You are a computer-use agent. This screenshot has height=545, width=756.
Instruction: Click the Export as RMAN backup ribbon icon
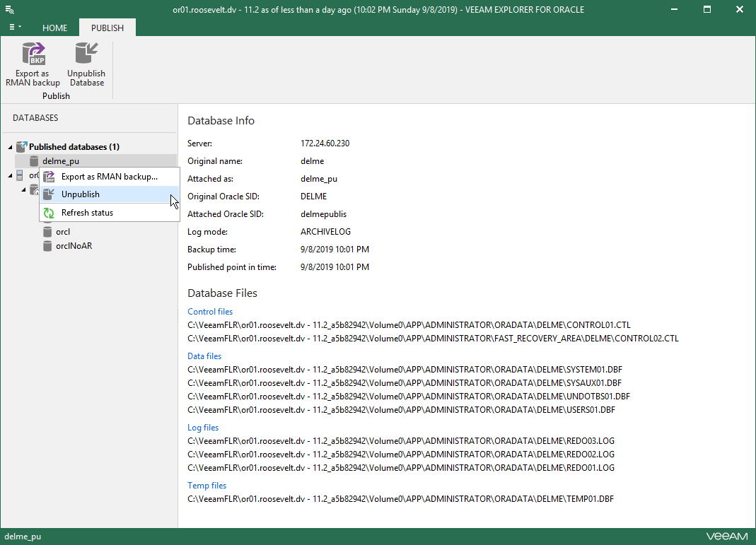(33, 54)
